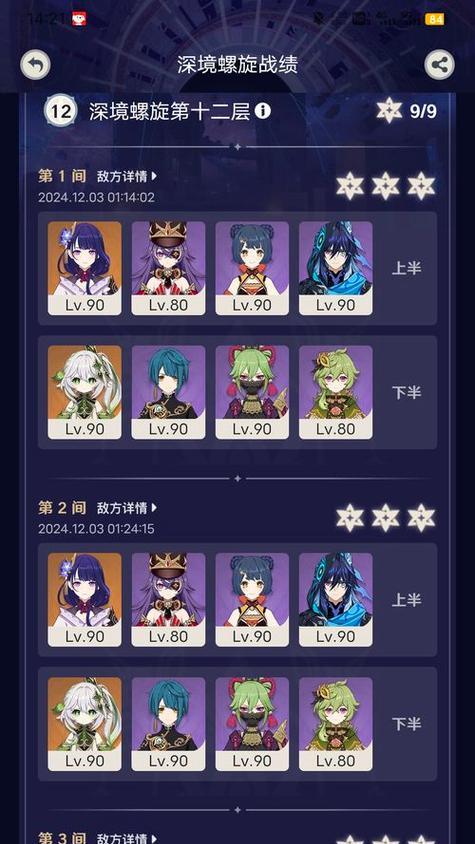Tap the red app icon in status bar
Image resolution: width=475 pixels, height=844 pixels.
coord(79,19)
